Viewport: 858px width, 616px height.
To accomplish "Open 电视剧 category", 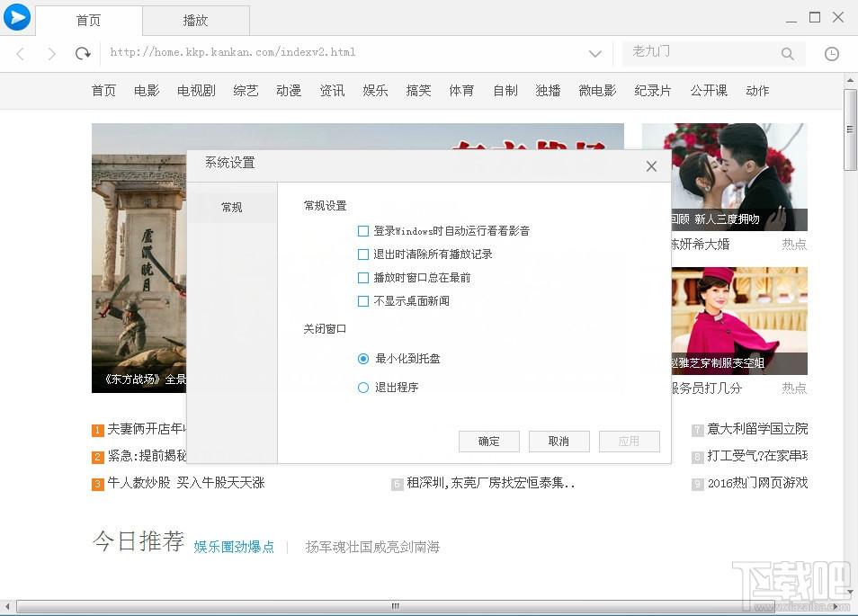I will click(x=196, y=91).
